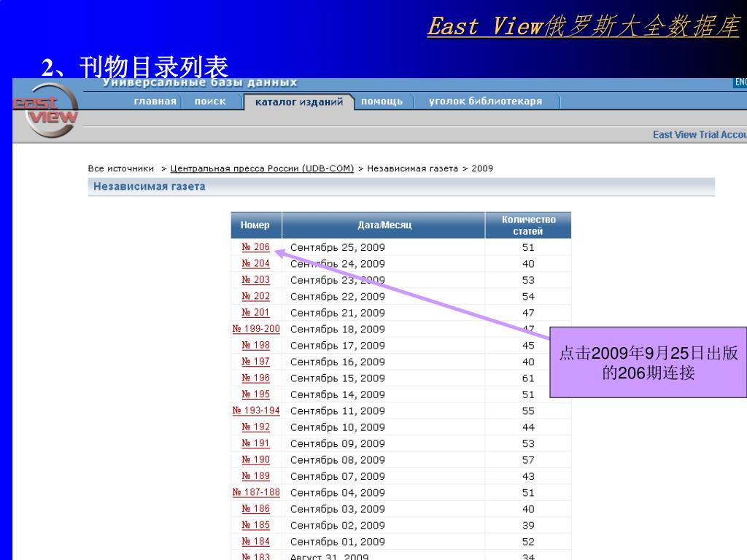The height and width of the screenshot is (560, 747).
Task: Click the date Сентябрь 15, 2009
Action: coord(338,378)
